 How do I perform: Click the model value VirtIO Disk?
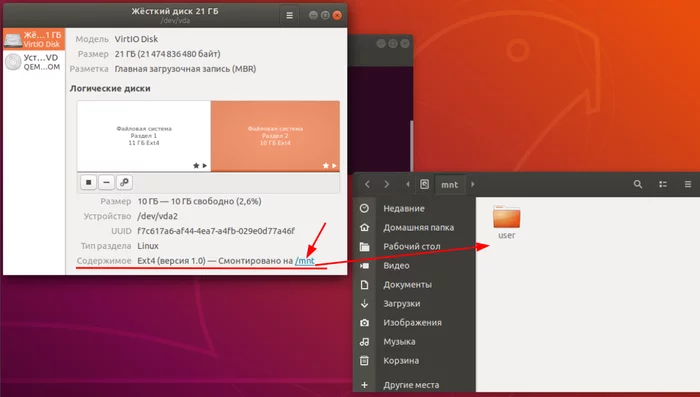point(136,39)
